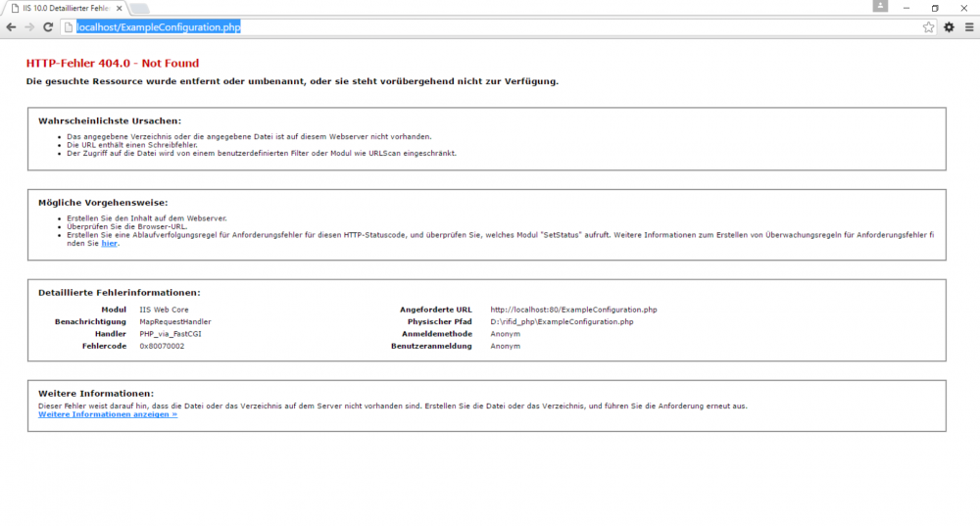Click the 'Mögliche Vorgehensweise:' heading
980x526 pixels.
click(103, 203)
